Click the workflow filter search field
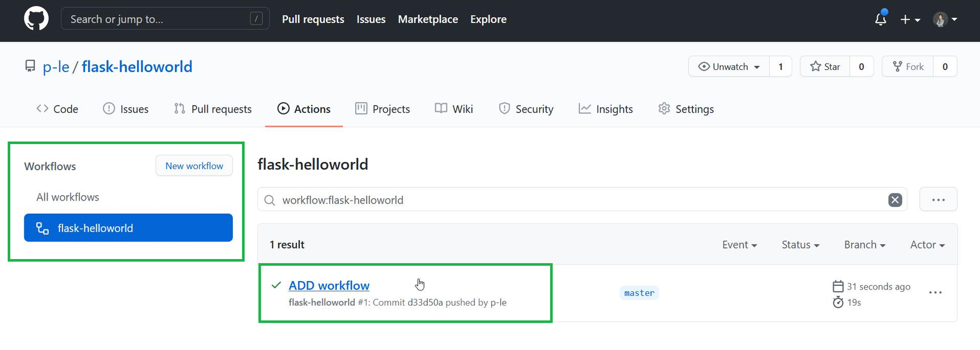 point(576,200)
